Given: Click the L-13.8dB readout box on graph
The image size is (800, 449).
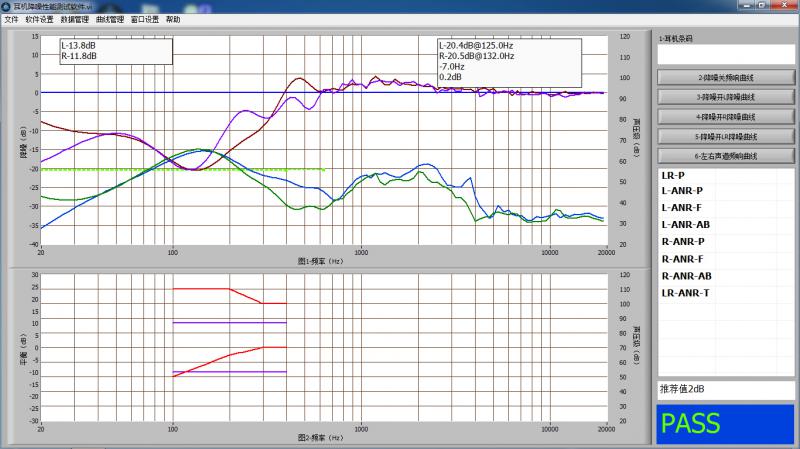Looking at the screenshot, I should pyautogui.click(x=116, y=51).
